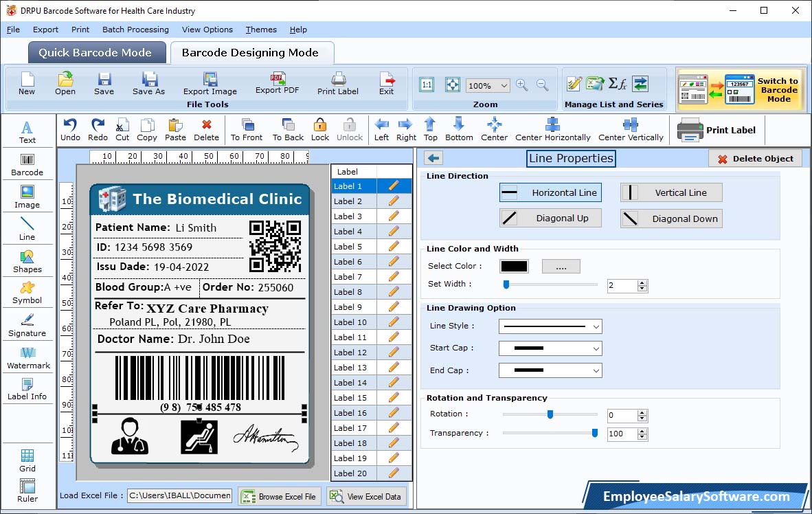The width and height of the screenshot is (812, 514).
Task: Decrease the Transparency spinner value
Action: (x=642, y=437)
